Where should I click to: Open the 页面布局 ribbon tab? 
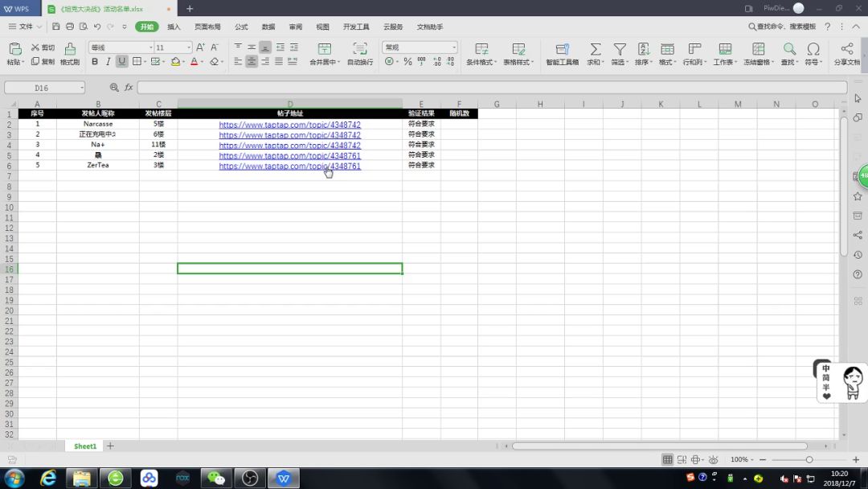point(207,27)
